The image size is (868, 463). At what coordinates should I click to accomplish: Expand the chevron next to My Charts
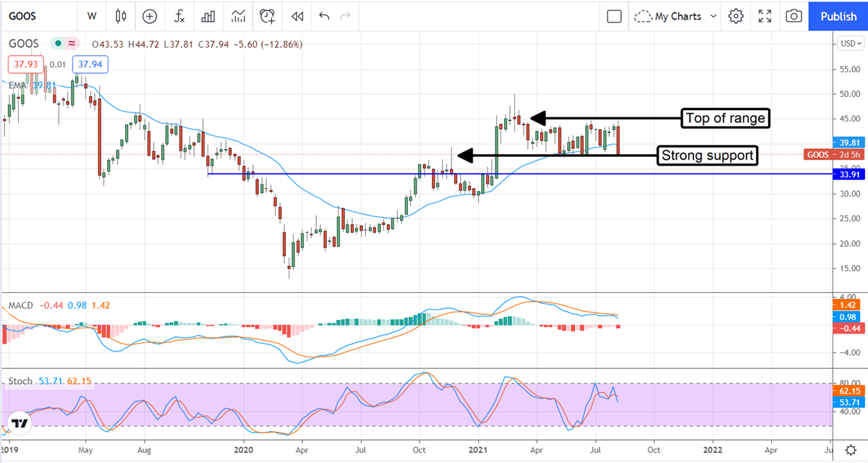click(713, 16)
